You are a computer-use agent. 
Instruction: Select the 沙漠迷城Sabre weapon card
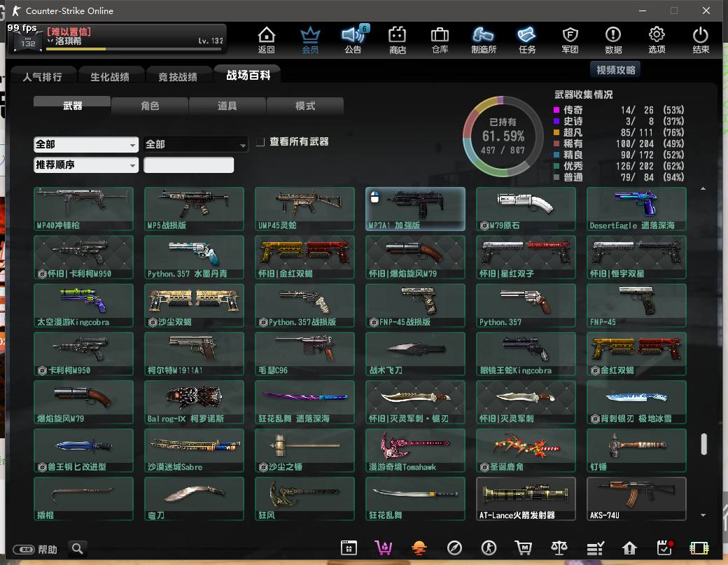pos(194,450)
